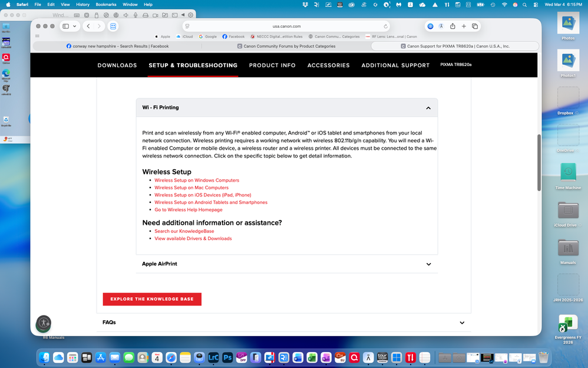Image resolution: width=588 pixels, height=368 pixels.
Task: Open iCloud Drive desktop folder
Action: [568, 213]
